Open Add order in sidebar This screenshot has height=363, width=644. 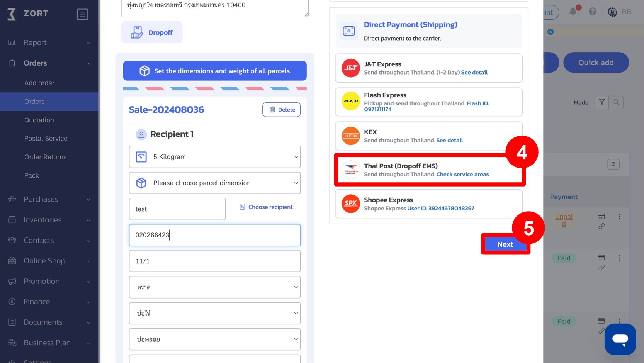click(x=39, y=83)
